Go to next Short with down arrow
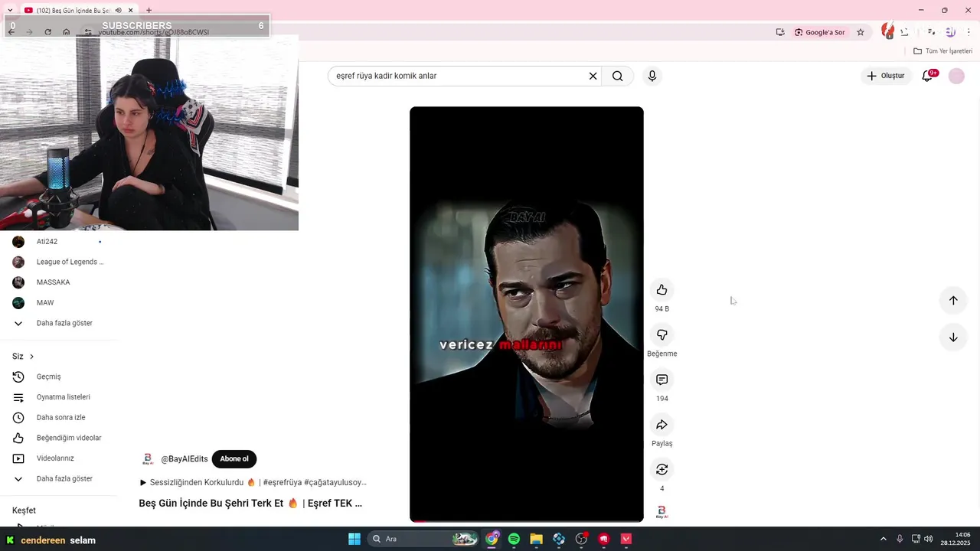Screen dimensions: 980x551 [x=953, y=337]
